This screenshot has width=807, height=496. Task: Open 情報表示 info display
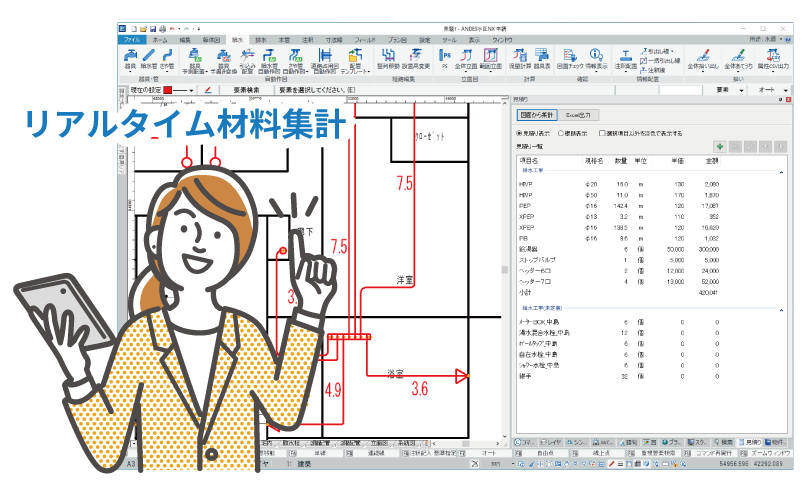point(597,59)
